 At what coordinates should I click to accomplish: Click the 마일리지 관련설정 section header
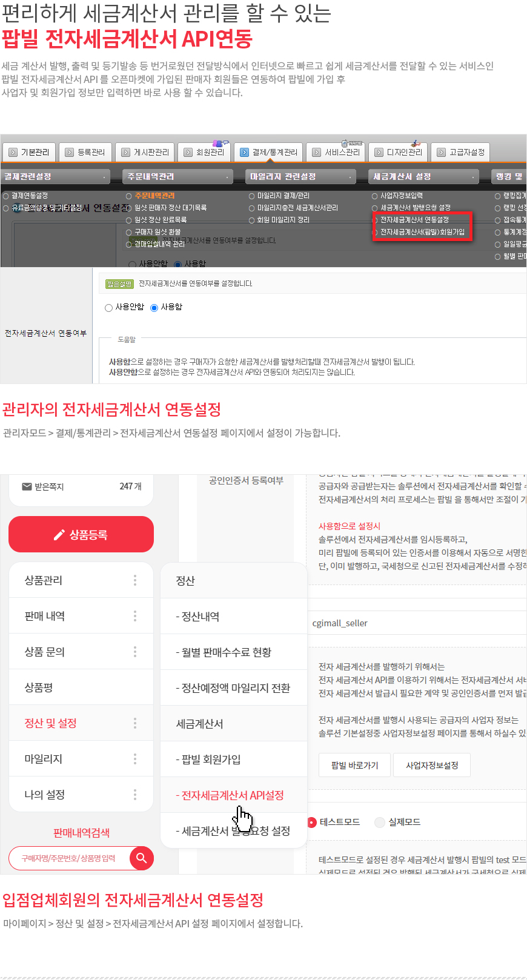302,176
